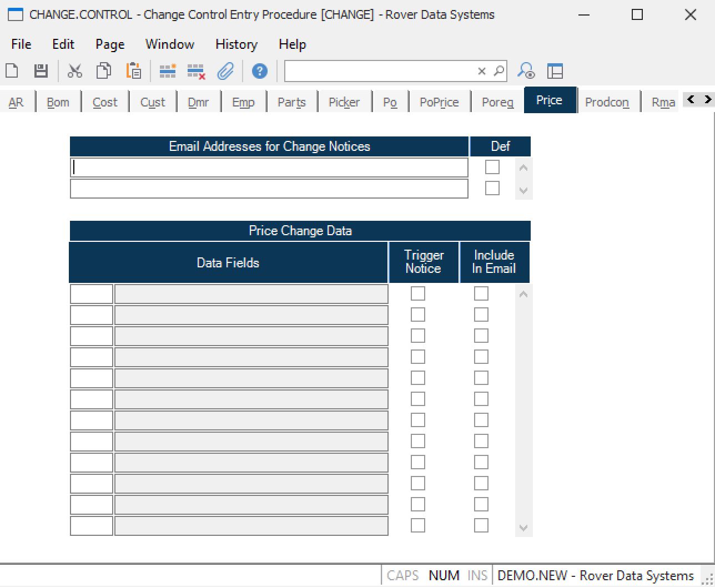Click the New record icon
715x588 pixels.
(x=12, y=71)
